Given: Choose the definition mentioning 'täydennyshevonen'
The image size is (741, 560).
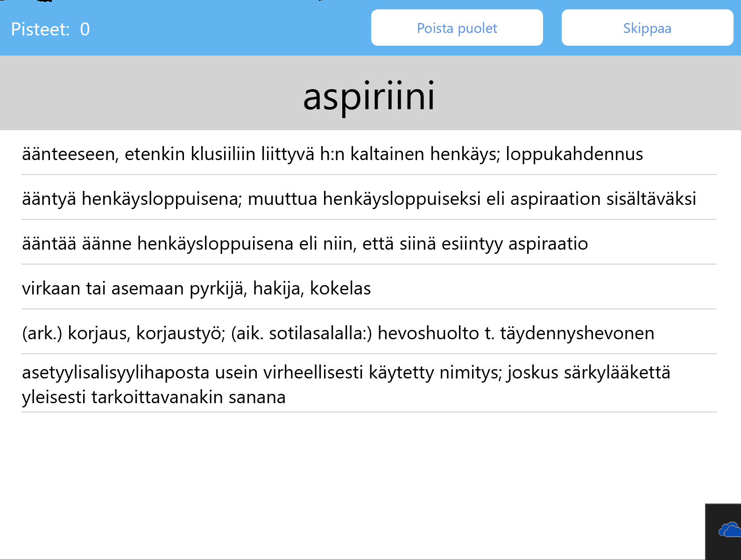Looking at the screenshot, I should [338, 333].
